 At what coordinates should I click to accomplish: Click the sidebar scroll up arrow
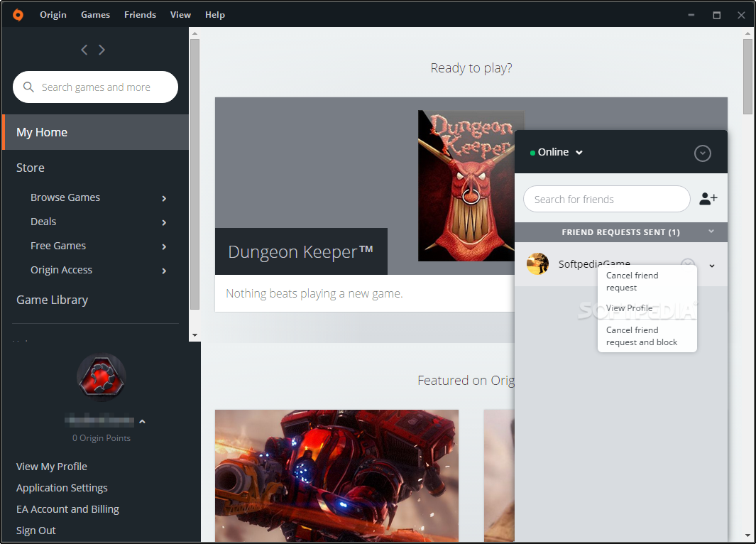pos(195,33)
